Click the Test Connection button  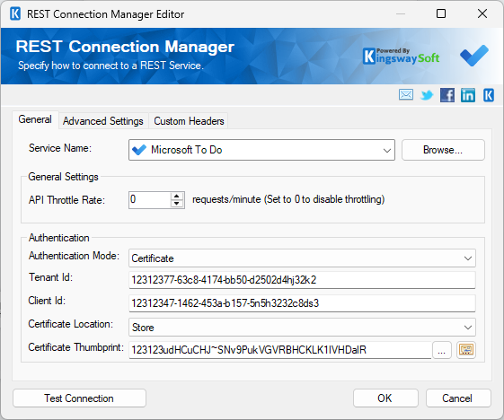point(79,398)
